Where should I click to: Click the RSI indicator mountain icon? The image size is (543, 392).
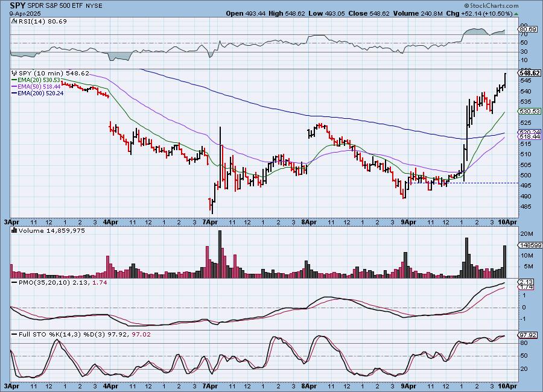pyautogui.click(x=14, y=21)
